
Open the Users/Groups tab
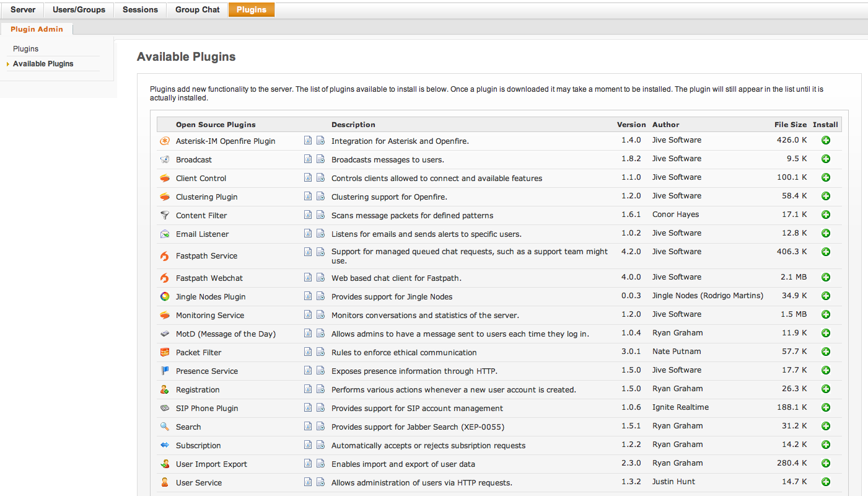[x=79, y=10]
